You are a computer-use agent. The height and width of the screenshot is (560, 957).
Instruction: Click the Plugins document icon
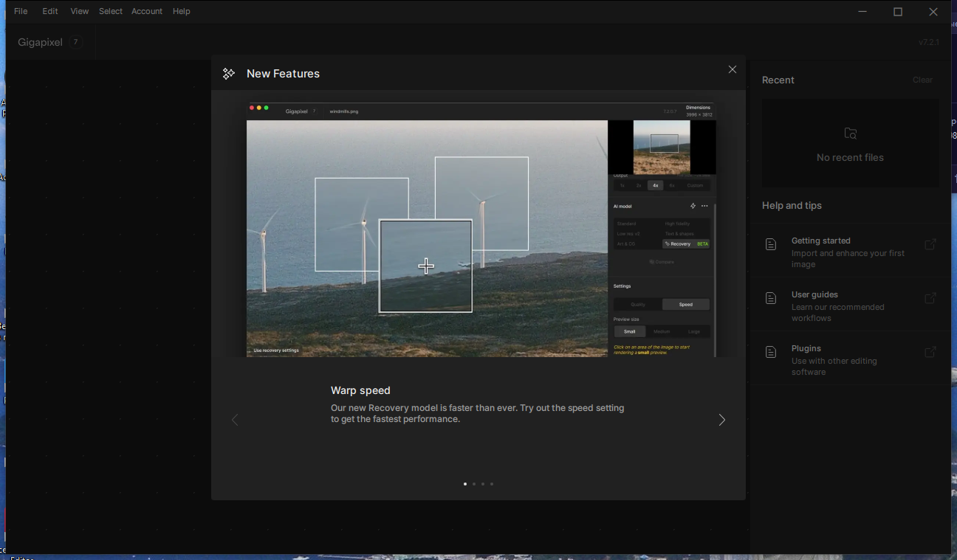tap(771, 352)
